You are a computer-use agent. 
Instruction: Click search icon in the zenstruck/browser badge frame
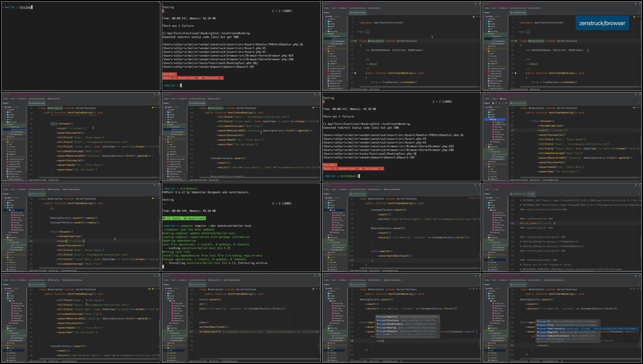point(636,4)
